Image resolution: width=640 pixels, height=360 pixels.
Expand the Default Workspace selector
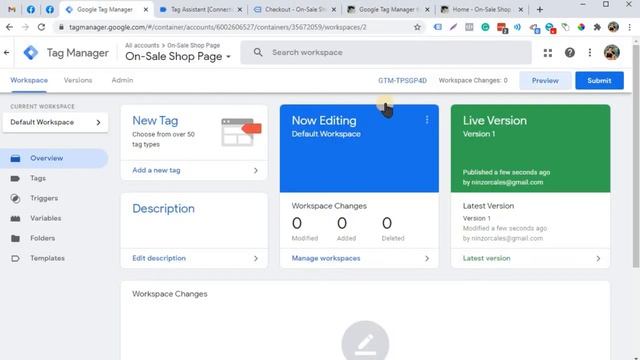click(55, 122)
